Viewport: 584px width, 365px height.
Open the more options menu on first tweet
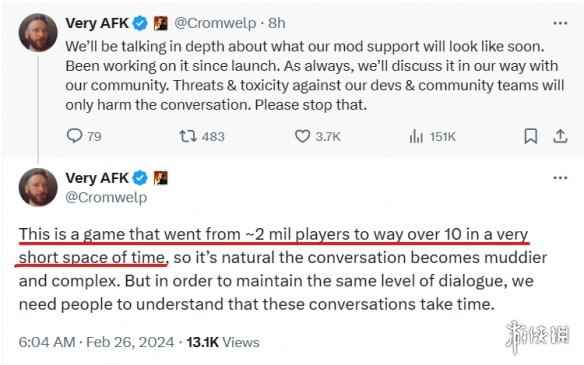[x=560, y=23]
